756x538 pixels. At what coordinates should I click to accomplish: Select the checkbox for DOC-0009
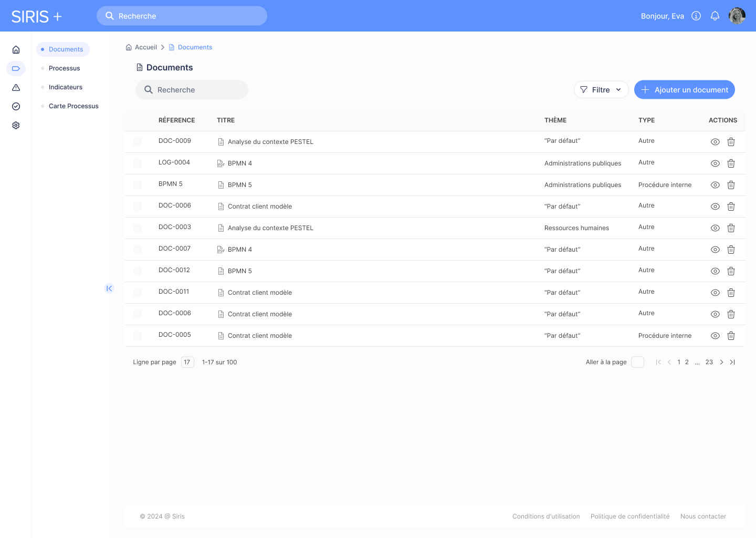pyautogui.click(x=138, y=142)
